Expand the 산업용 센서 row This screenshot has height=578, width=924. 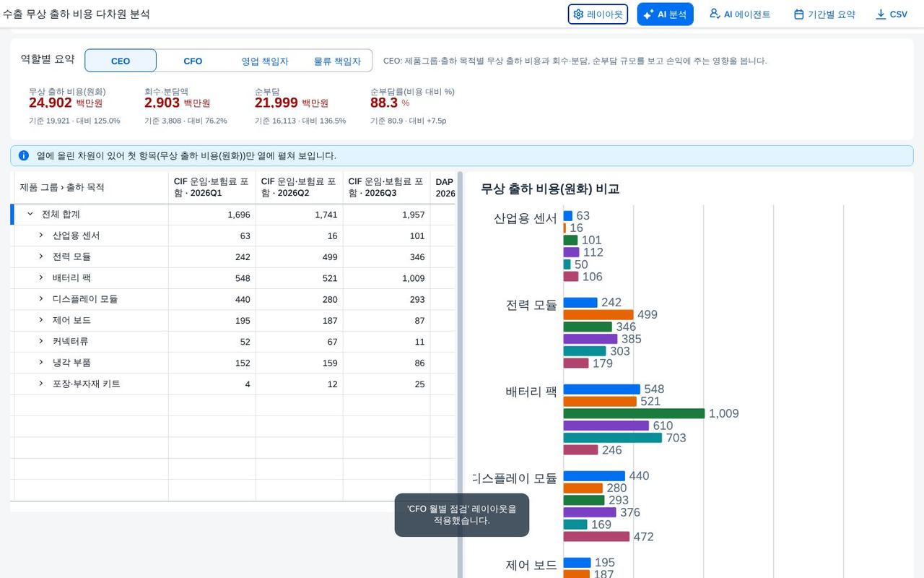(x=41, y=236)
